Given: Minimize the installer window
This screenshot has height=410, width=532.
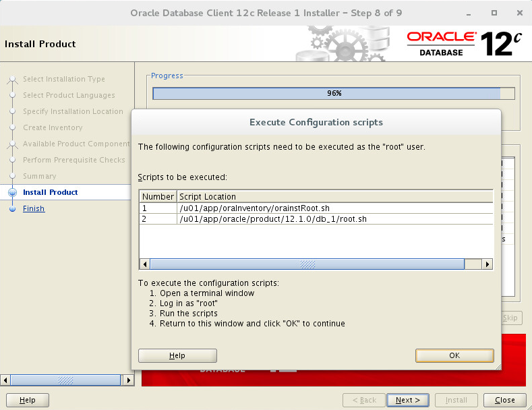Looking at the screenshot, I should coord(469,13).
